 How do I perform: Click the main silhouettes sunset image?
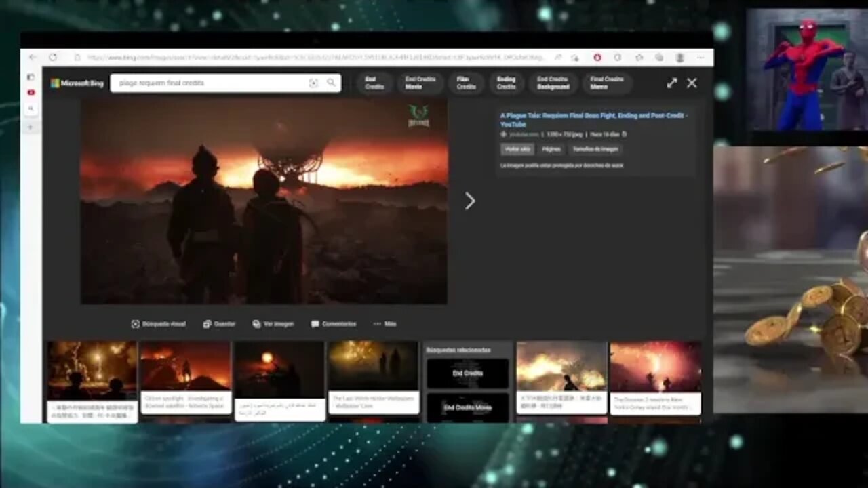pos(264,201)
